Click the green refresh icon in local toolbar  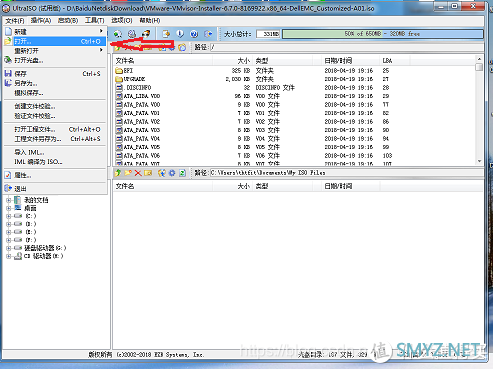pos(182,173)
